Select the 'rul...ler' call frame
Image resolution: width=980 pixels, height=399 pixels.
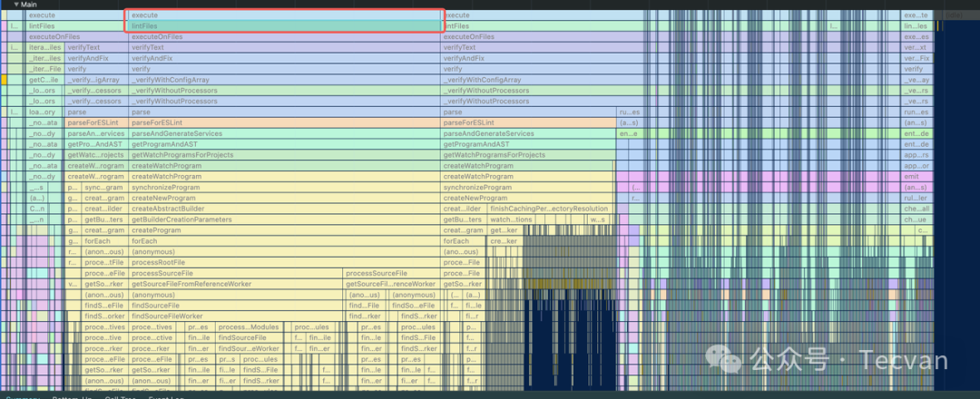tap(917, 198)
